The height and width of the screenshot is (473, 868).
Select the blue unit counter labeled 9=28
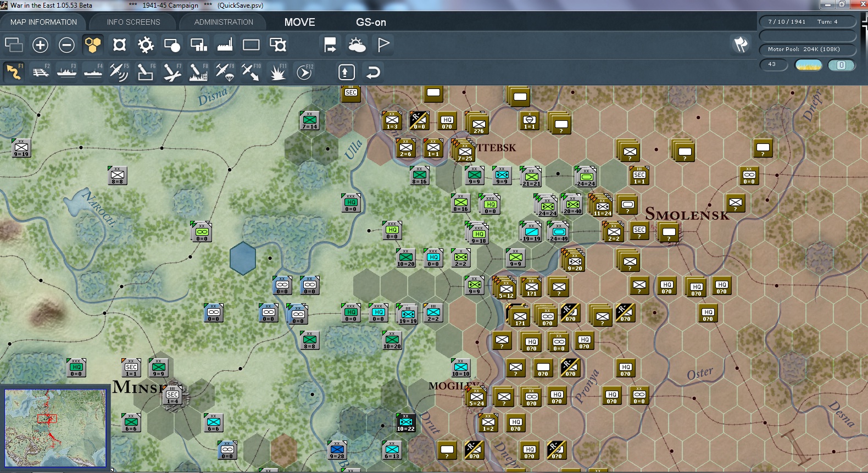337,450
